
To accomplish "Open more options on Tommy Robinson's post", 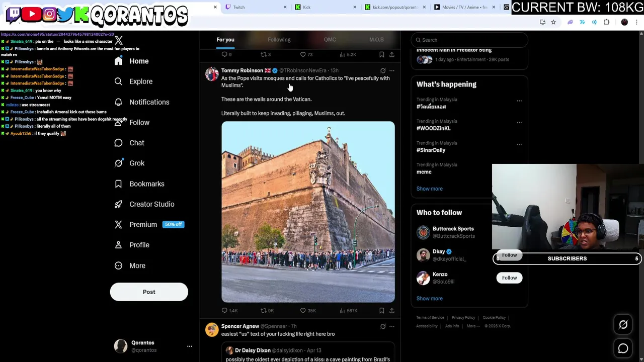I will (392, 71).
